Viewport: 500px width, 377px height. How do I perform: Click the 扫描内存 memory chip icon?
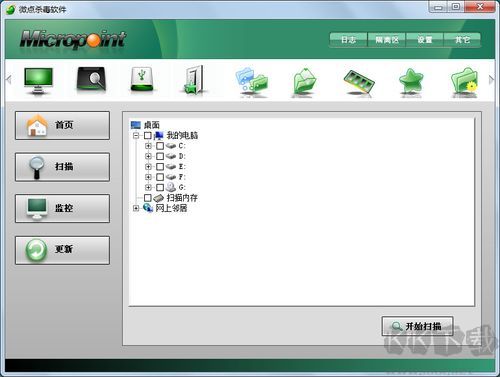[x=159, y=198]
